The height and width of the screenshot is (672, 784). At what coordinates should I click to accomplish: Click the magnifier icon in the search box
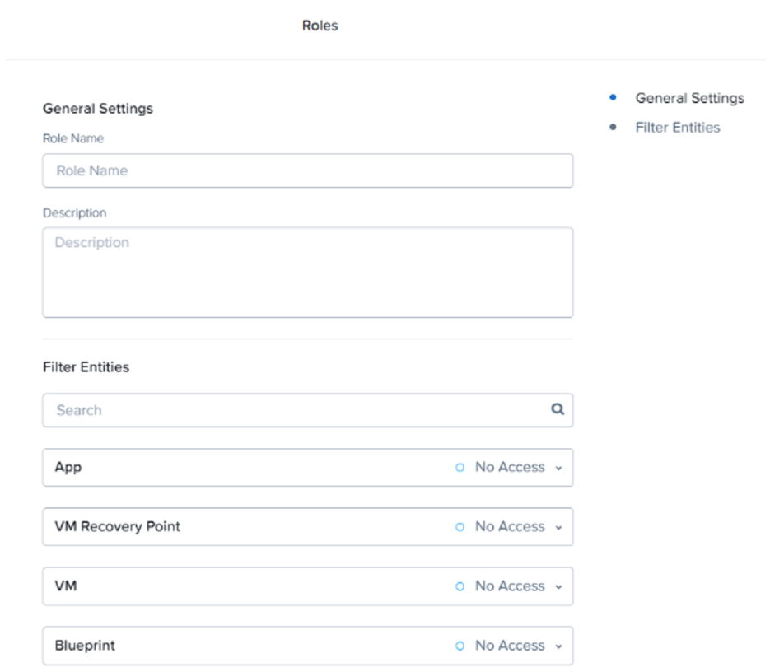[558, 409]
